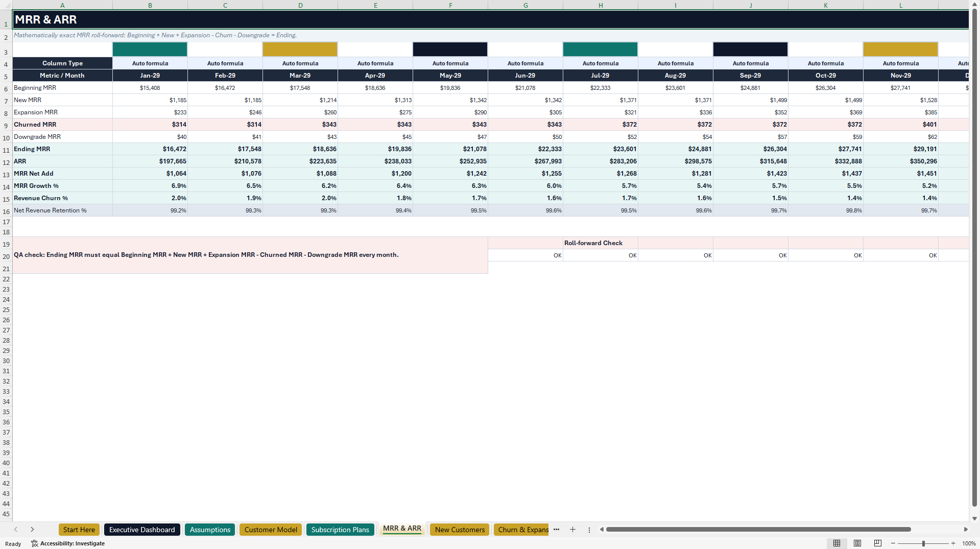
Task: Switch to Page Break Preview icon
Action: point(878,543)
